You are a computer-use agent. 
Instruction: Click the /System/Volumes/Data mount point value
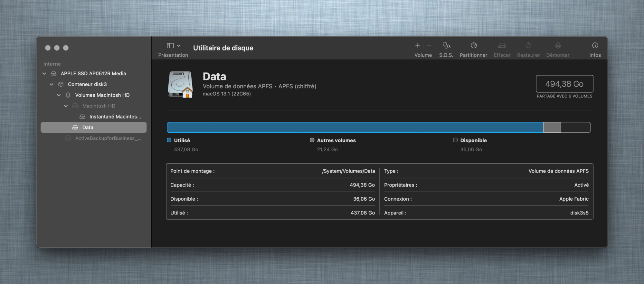coord(348,171)
